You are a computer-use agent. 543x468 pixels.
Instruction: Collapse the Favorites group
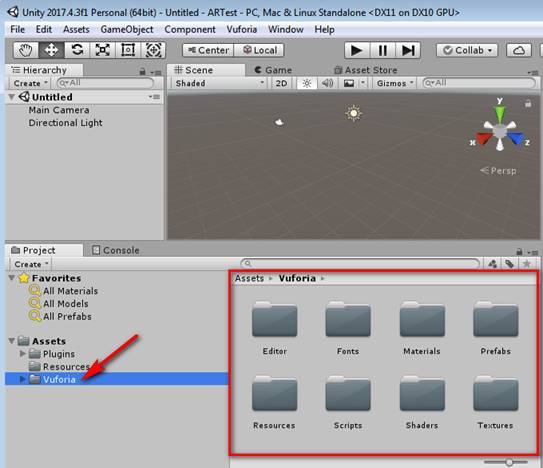12,278
